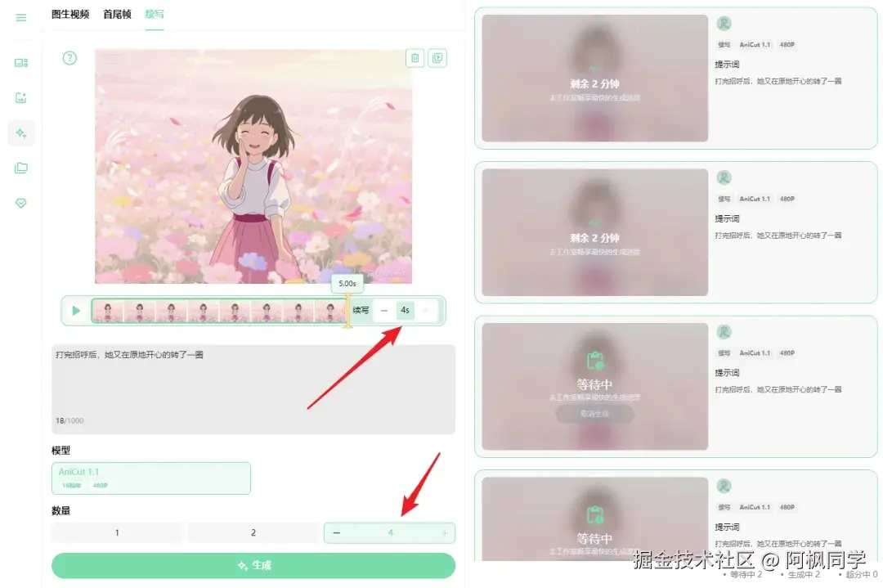Open the folder sidebar icon
The image size is (883, 588).
[x=20, y=168]
